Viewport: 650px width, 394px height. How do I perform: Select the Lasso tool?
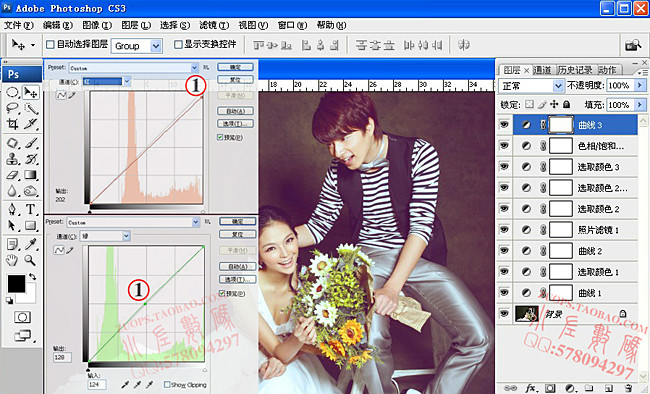12,108
